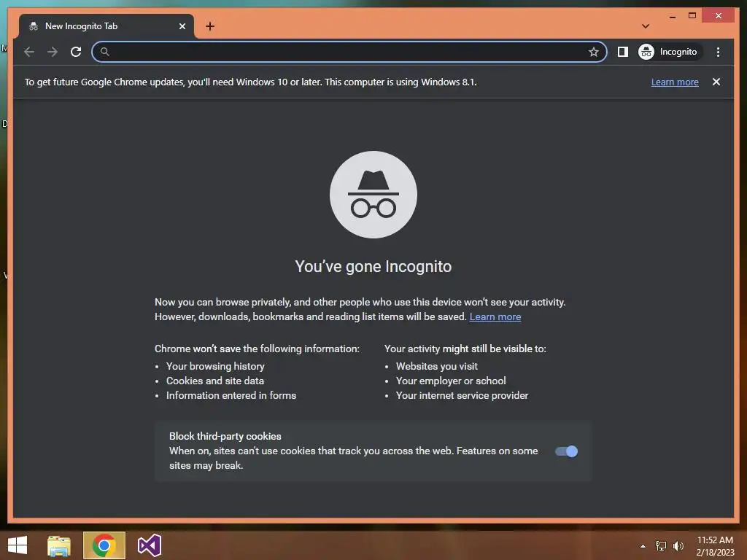Image resolution: width=747 pixels, height=560 pixels.
Task: Open Learn more about Incognito browsing
Action: 495,316
